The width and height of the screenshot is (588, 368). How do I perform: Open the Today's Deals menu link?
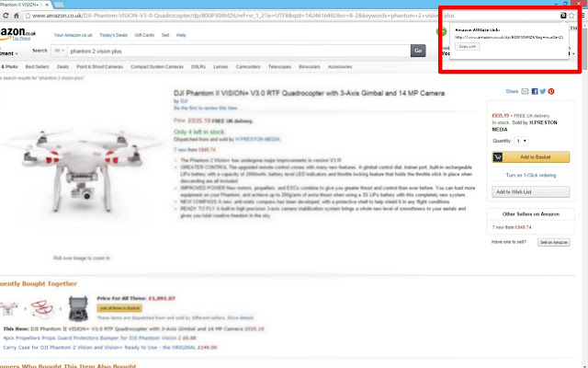[x=114, y=35]
